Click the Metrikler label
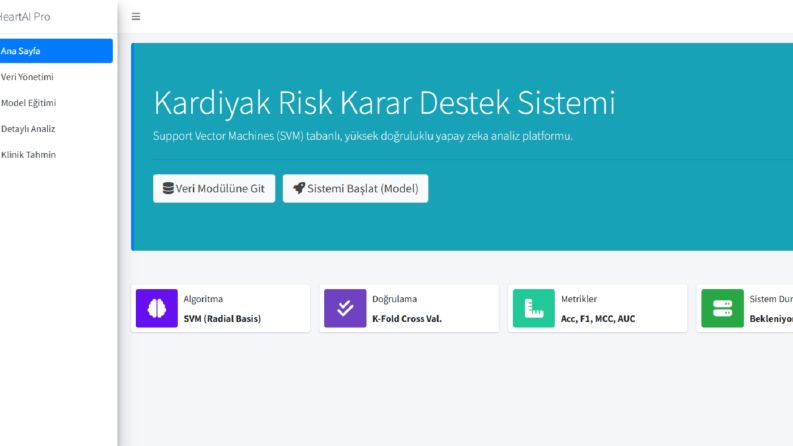Screen dimensions: 793x446 [x=579, y=299]
